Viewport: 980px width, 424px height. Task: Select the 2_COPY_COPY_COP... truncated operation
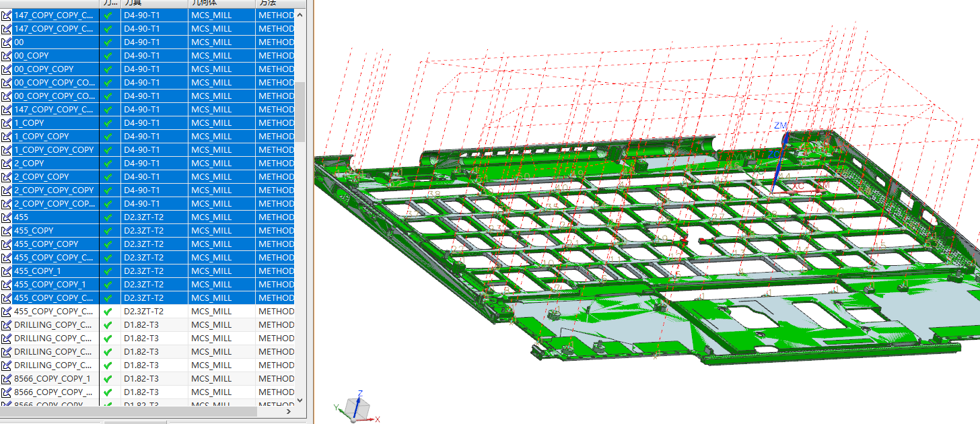[x=55, y=204]
